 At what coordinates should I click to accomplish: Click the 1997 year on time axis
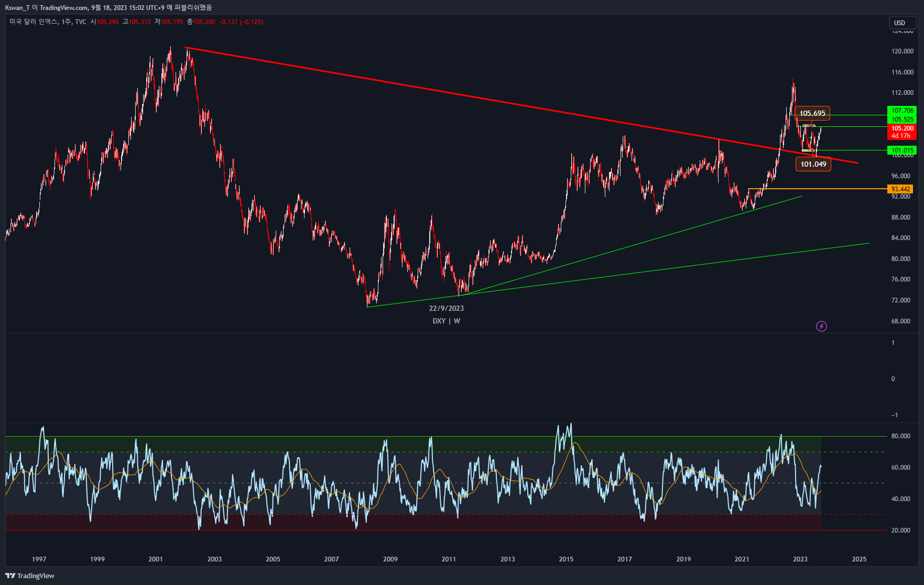39,559
